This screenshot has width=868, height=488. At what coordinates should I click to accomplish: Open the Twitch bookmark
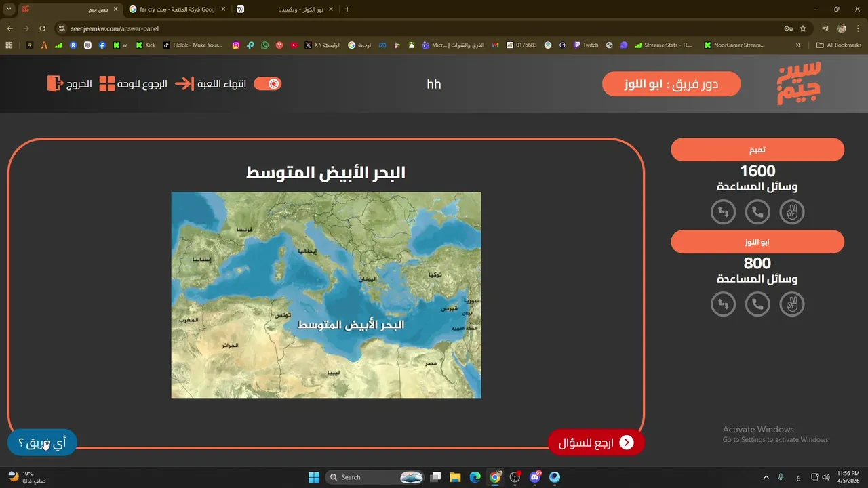click(x=586, y=45)
